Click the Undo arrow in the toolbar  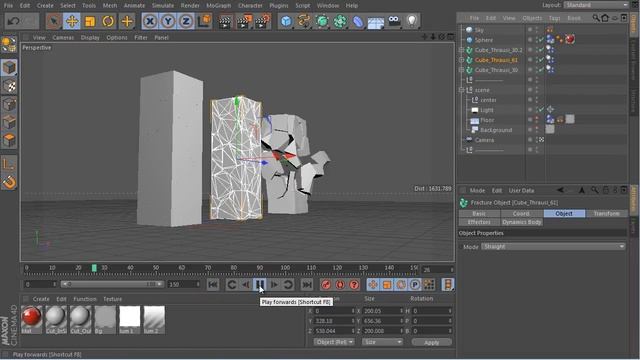coord(13,21)
